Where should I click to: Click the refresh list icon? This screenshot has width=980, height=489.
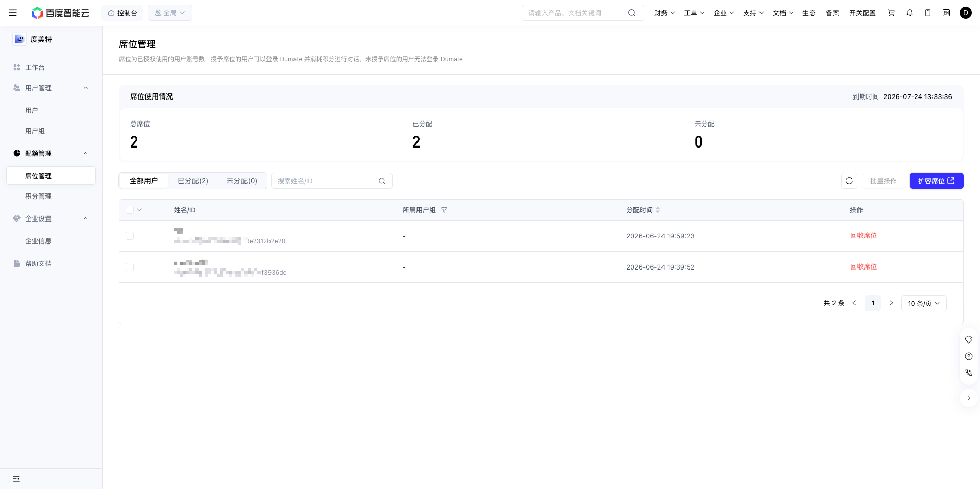coord(849,181)
